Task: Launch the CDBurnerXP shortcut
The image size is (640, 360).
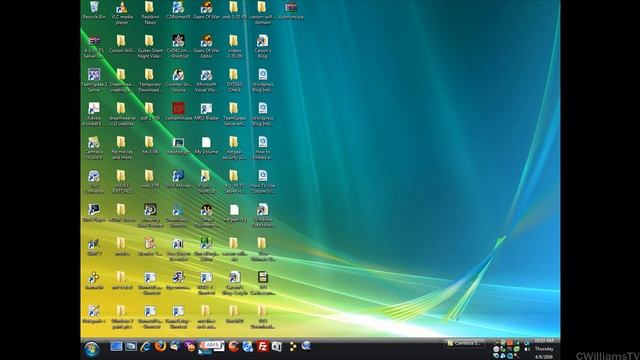Action: tap(178, 10)
